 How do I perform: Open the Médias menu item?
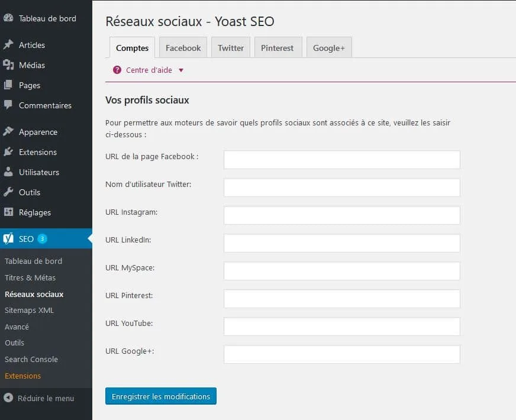point(32,65)
